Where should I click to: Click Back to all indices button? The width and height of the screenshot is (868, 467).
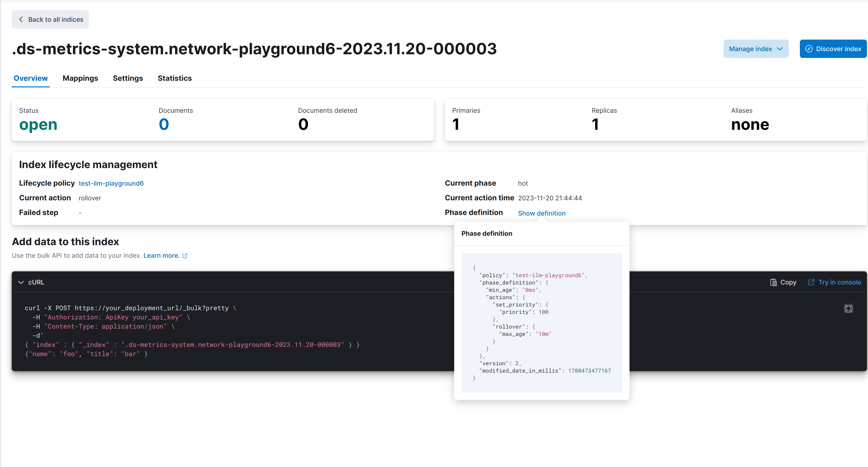[50, 20]
